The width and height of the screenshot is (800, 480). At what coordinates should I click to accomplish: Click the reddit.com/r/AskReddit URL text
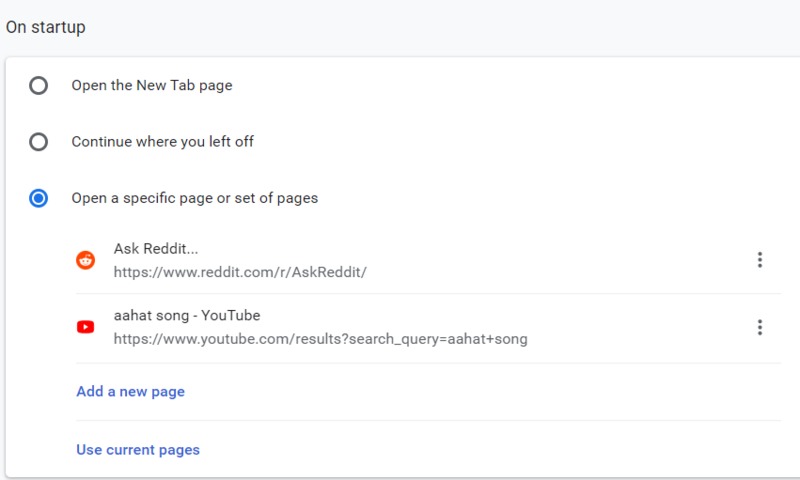pos(240,272)
